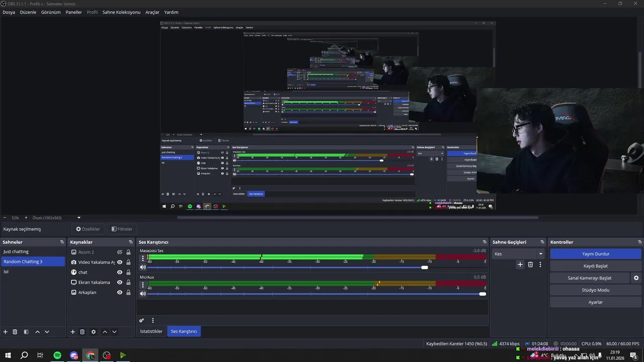The image size is (644, 362).
Task: Add a new scene with plus icon
Action: click(6, 332)
